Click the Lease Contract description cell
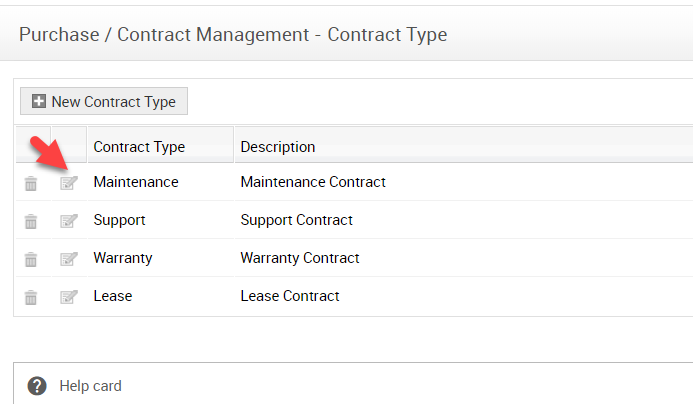 (x=290, y=296)
